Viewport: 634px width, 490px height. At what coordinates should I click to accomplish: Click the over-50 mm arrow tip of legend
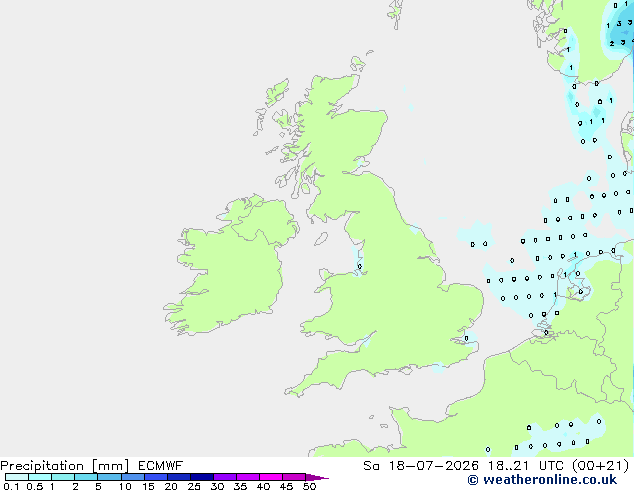[x=317, y=477]
